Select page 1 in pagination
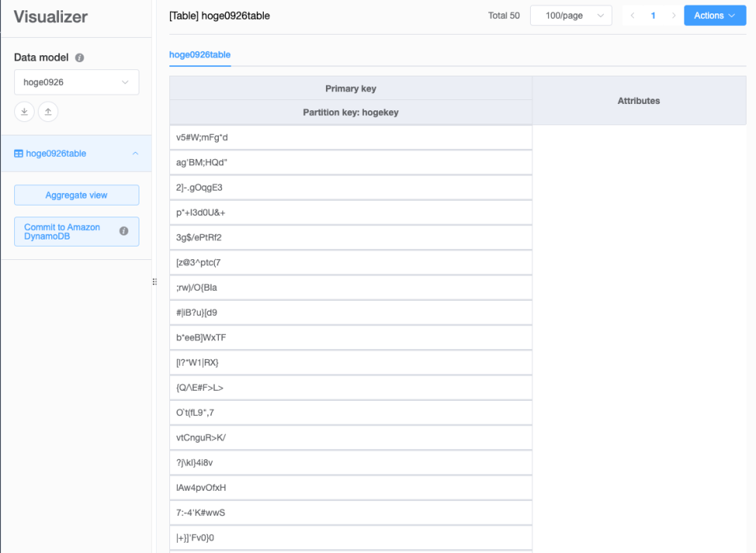The width and height of the screenshot is (756, 553). click(x=654, y=16)
